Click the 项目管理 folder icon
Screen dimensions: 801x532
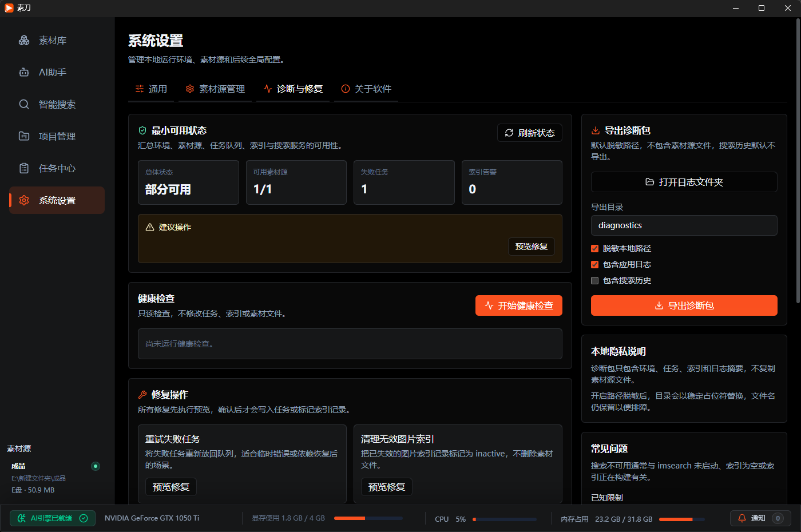(x=24, y=136)
